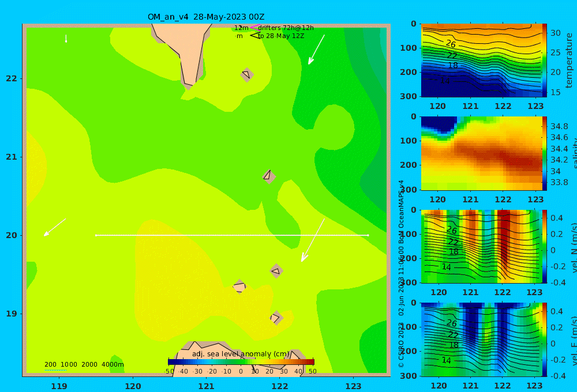
Task: Click the 'vel. N (m/s)' axis label
Action: click(x=574, y=247)
